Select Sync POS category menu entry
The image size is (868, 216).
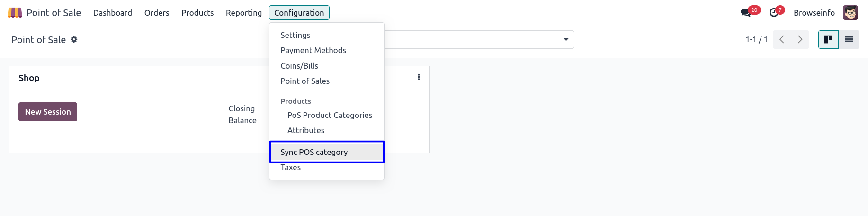coord(314,152)
